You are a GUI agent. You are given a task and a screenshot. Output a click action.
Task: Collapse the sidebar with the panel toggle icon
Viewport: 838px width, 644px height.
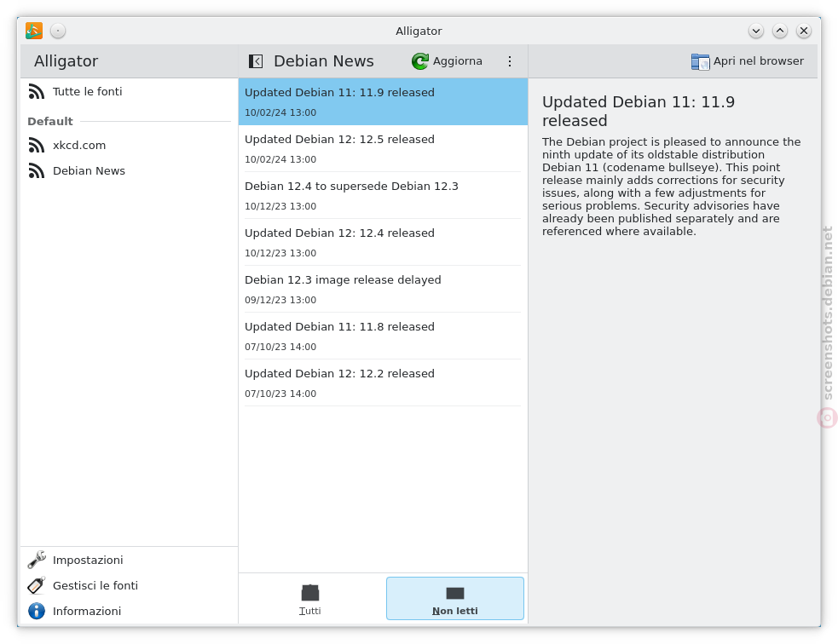pos(256,61)
